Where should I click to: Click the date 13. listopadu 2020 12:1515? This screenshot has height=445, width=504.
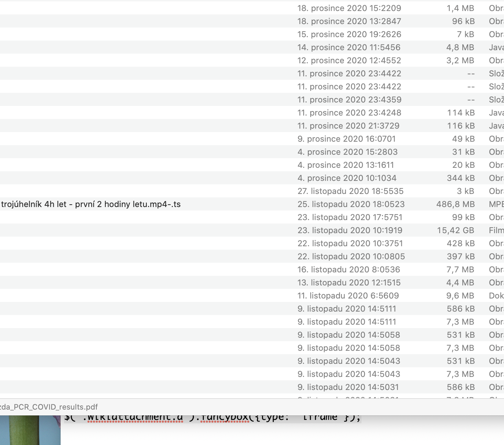(349, 283)
